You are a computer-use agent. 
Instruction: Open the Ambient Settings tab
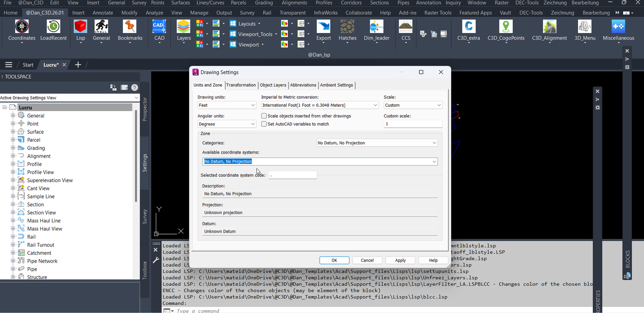pyautogui.click(x=336, y=85)
